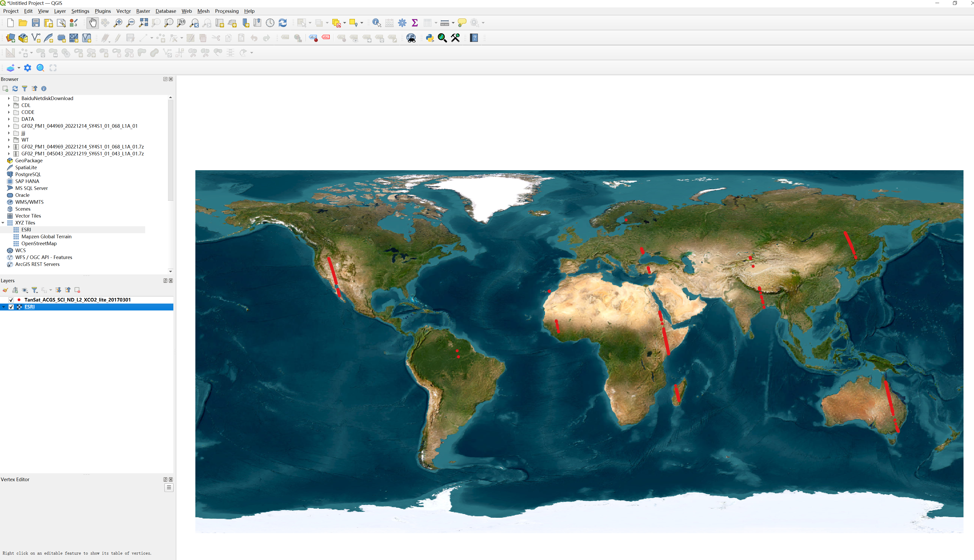This screenshot has width=974, height=560.
Task: Select the Pan Map hand tool
Action: coord(92,23)
